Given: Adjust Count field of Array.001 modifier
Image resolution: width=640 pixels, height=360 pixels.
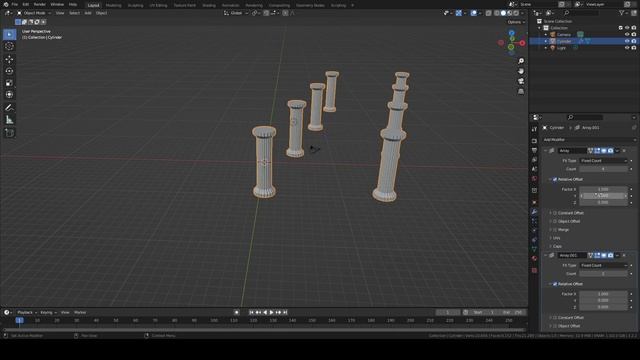Looking at the screenshot, I should 603,273.
